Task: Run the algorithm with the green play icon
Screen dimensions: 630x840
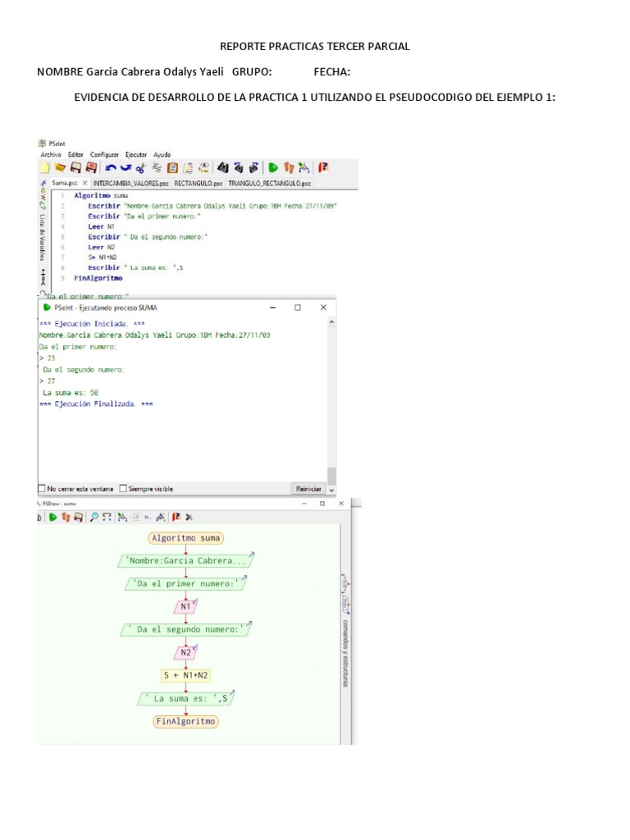Action: (273, 167)
